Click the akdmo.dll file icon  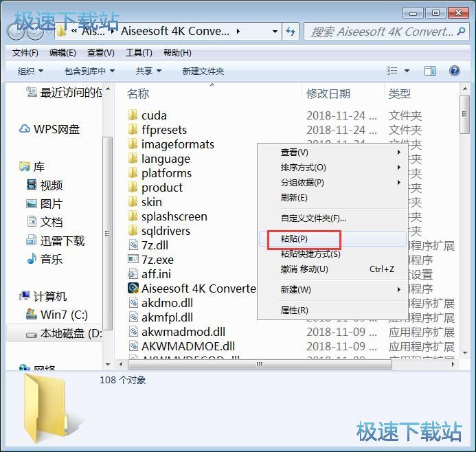click(133, 303)
